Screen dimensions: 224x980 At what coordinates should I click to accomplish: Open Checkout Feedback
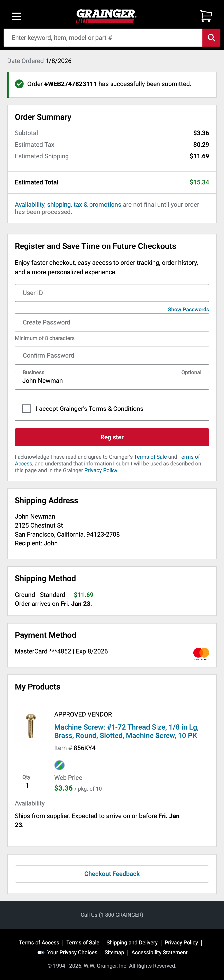click(x=112, y=874)
